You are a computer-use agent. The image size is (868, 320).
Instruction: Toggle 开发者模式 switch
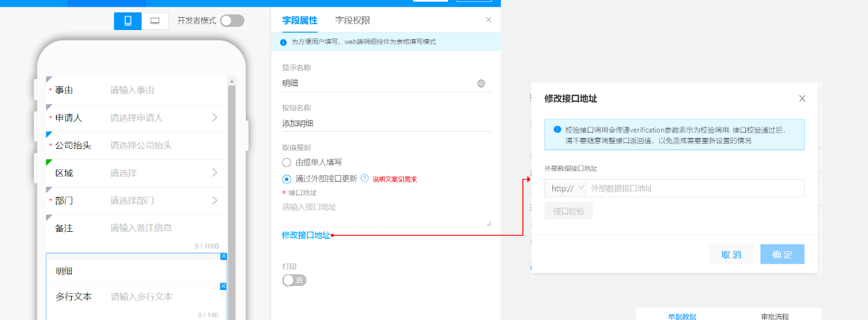[232, 21]
